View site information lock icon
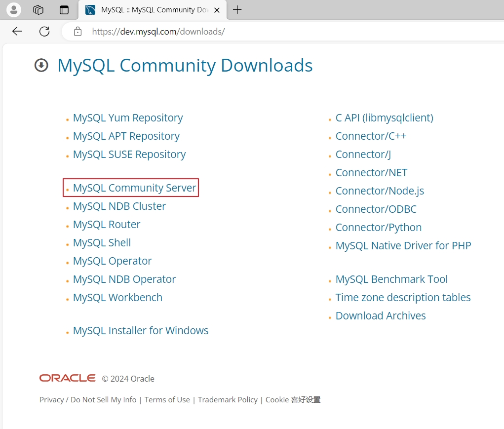504x429 pixels. (x=78, y=32)
